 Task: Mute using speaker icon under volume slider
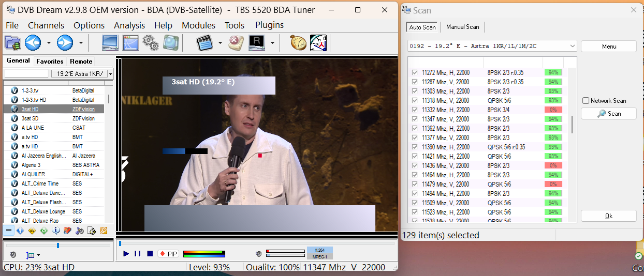13,255
